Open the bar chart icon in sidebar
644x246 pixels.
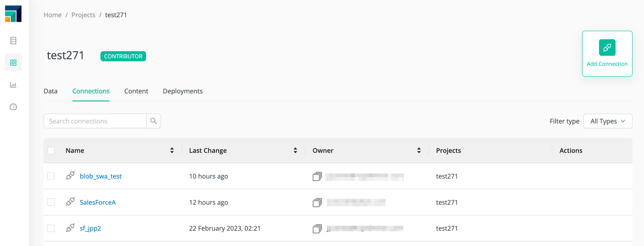(x=13, y=85)
